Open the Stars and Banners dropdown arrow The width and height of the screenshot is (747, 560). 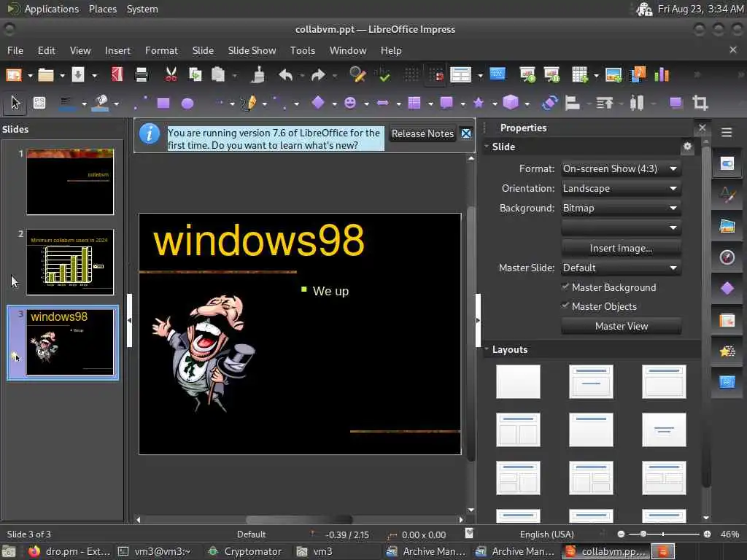(495, 104)
